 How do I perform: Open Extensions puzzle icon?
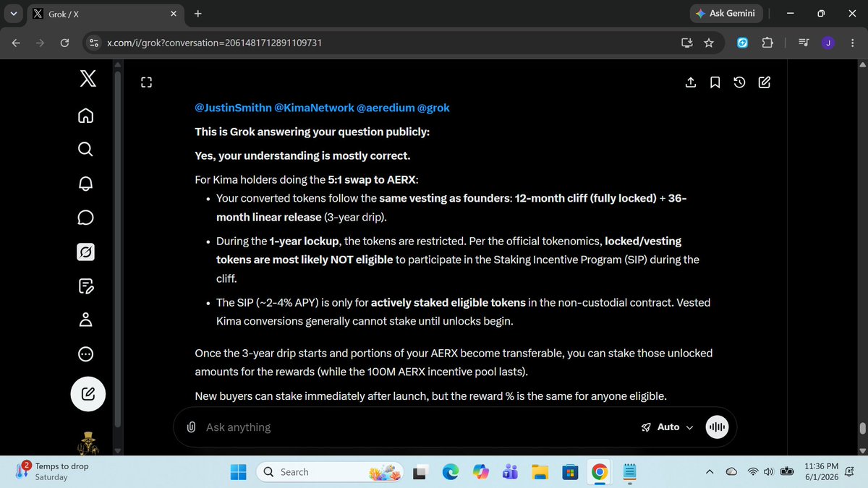[767, 43]
